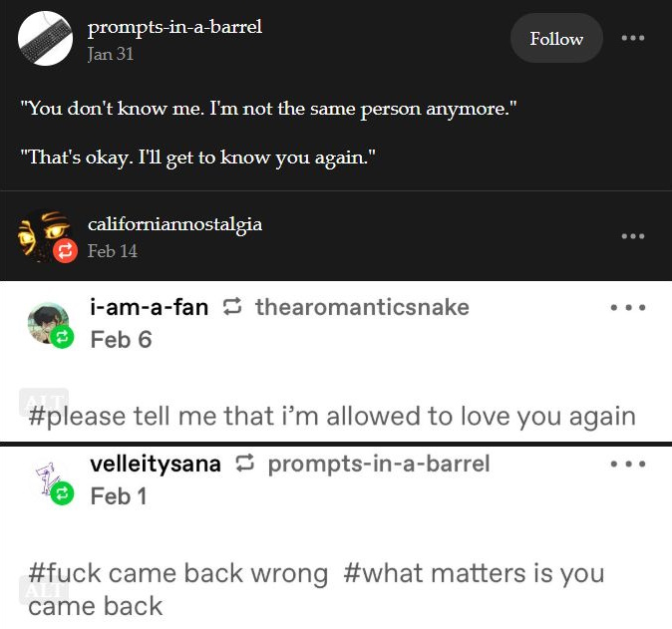Image resolution: width=672 pixels, height=629 pixels.
Task: Open the options menu for the prompts-in-a-barrel post
Action: click(x=632, y=39)
